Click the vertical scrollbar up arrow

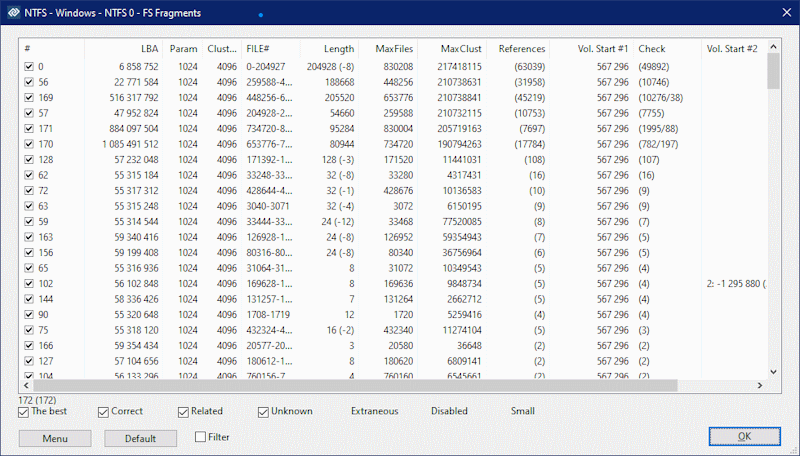click(x=773, y=46)
